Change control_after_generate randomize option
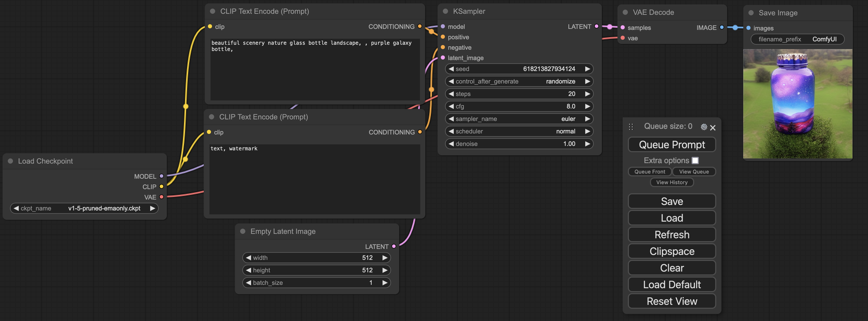Image resolution: width=868 pixels, height=321 pixels. 519,81
